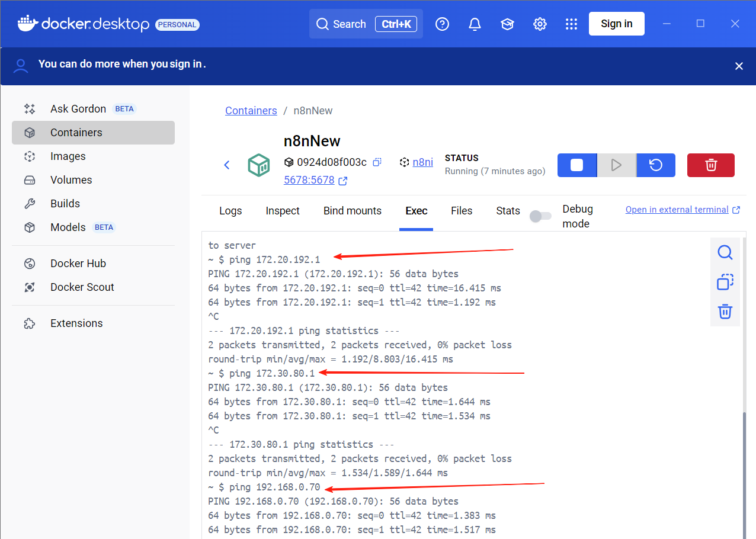Dismiss the sign-in banner

(739, 66)
